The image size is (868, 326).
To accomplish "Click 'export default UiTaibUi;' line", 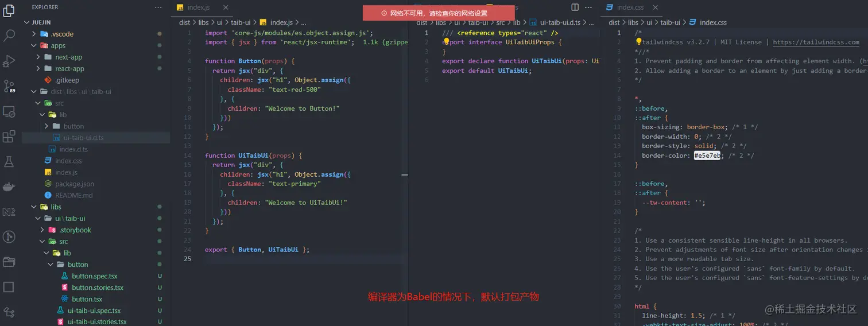I will tap(487, 71).
